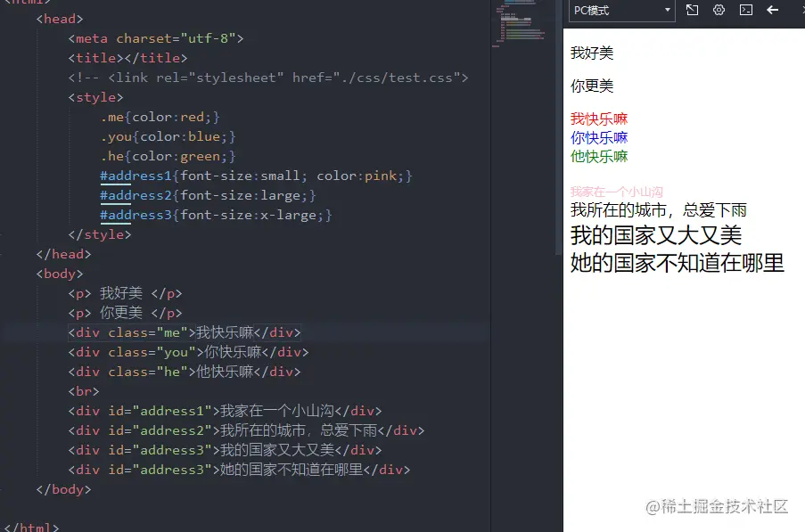Click the <p> 我好美 </p> code line
Image resolution: width=805 pixels, height=532 pixels.
[x=126, y=293]
